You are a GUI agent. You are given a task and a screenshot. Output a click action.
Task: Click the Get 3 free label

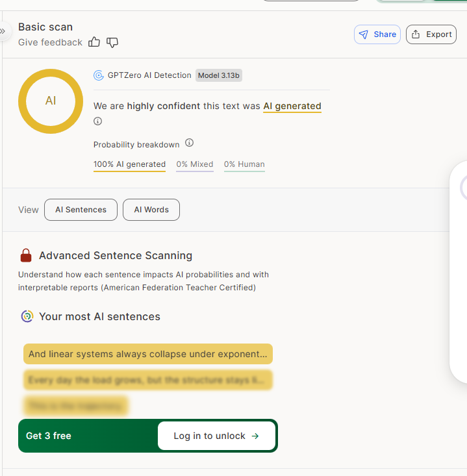(49, 436)
